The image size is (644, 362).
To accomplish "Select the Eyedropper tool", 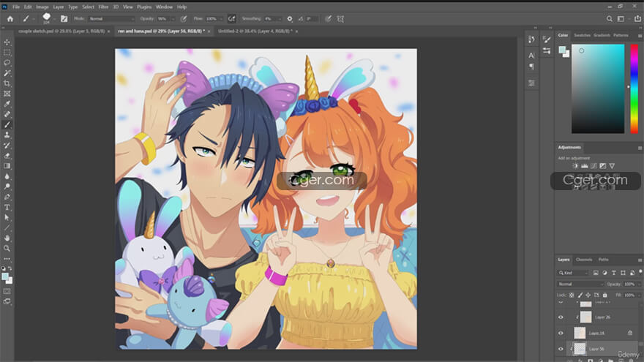I will click(x=7, y=104).
